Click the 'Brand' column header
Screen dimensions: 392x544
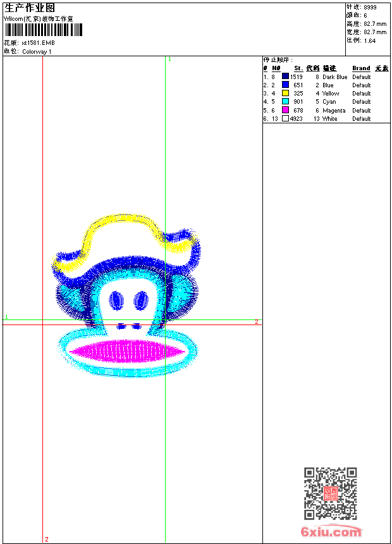(x=361, y=68)
